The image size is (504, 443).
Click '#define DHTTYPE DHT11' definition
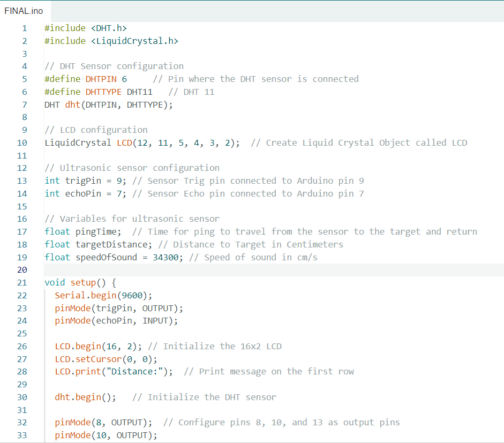(x=99, y=92)
